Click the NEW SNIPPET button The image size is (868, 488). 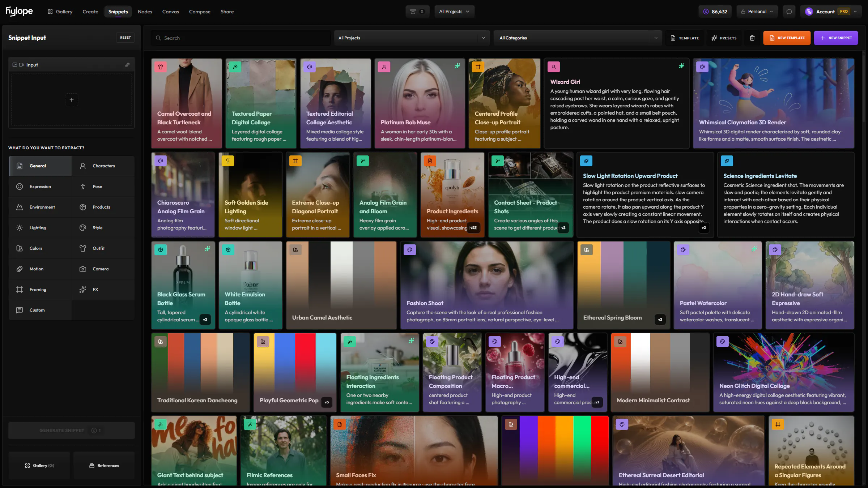[x=836, y=38]
